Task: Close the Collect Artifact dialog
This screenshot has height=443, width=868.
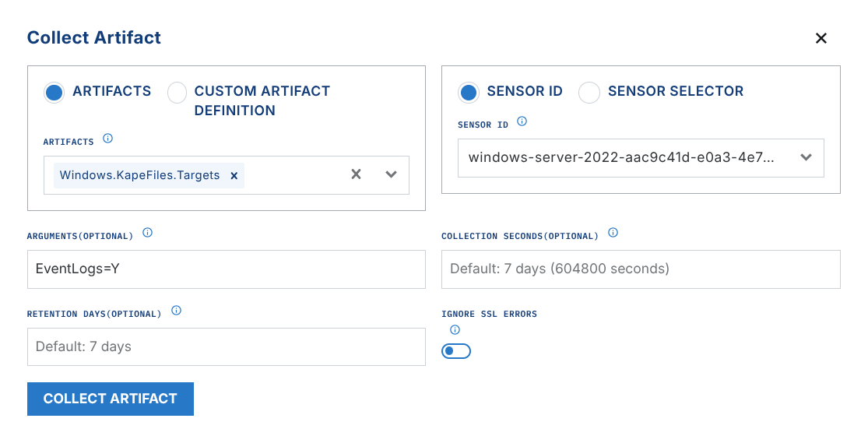Action: click(x=821, y=38)
